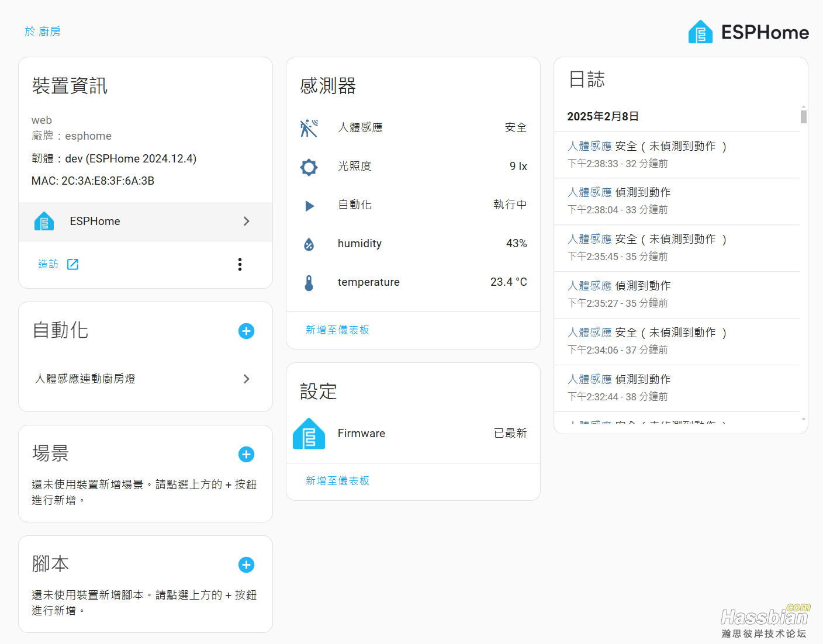Click the 安全 motion sensor state

pyautogui.click(x=516, y=128)
